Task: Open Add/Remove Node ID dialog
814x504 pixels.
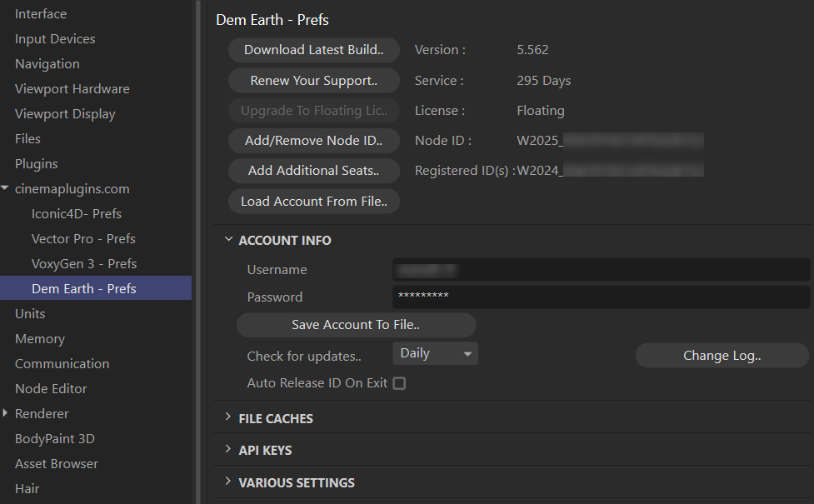Action: tap(313, 141)
